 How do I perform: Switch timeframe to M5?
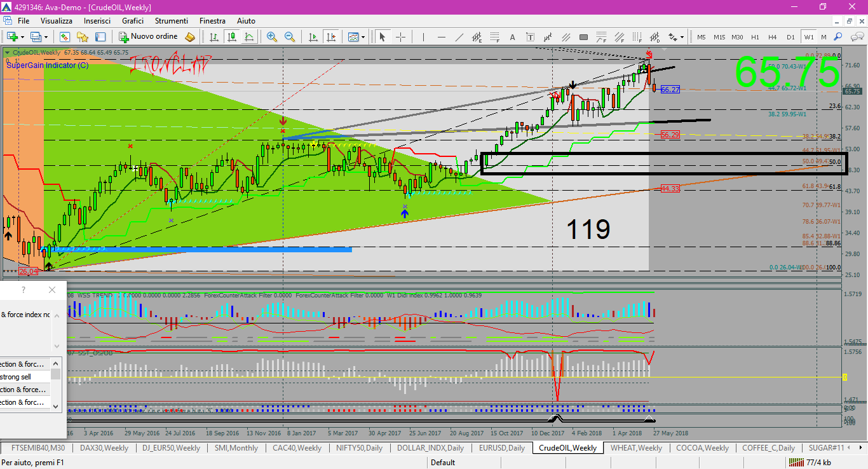coord(701,37)
